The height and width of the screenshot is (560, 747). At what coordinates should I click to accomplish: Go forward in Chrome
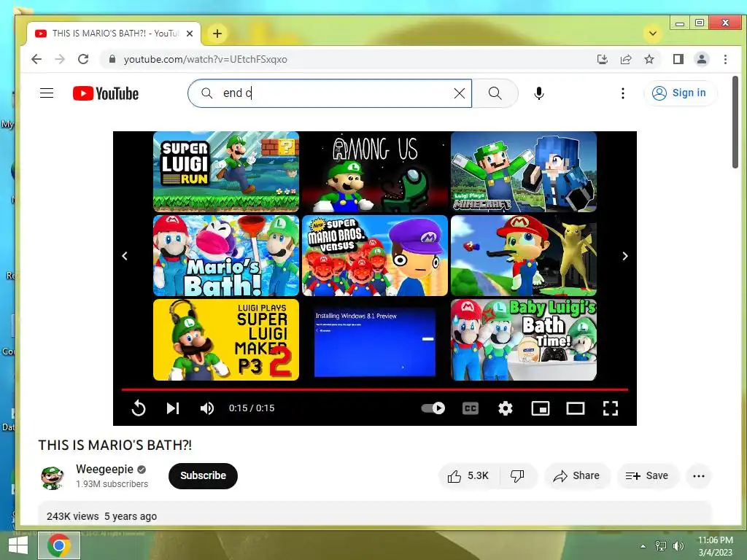coord(60,59)
